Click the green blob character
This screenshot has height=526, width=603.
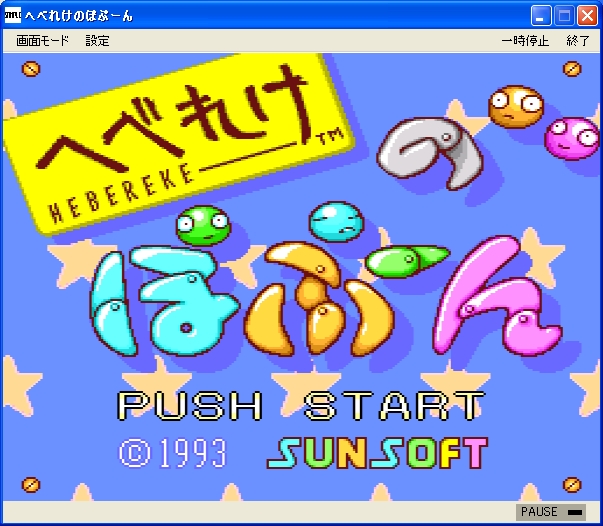[203, 226]
